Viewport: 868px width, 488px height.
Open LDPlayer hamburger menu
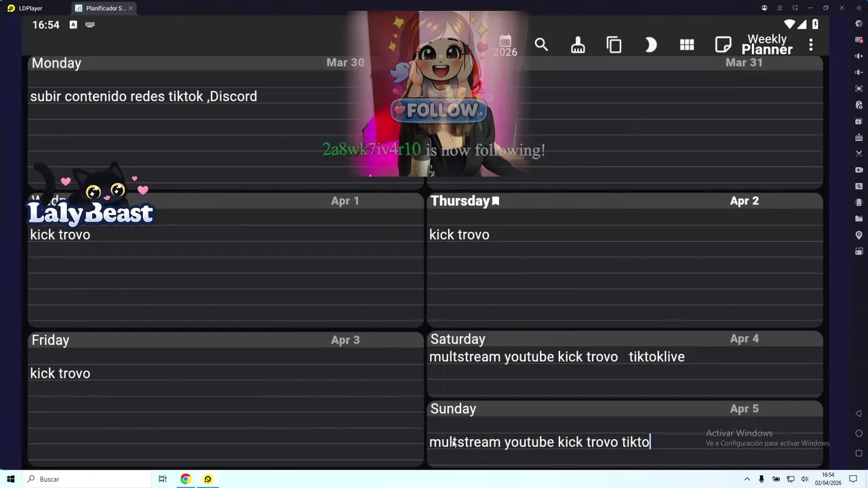coord(780,8)
